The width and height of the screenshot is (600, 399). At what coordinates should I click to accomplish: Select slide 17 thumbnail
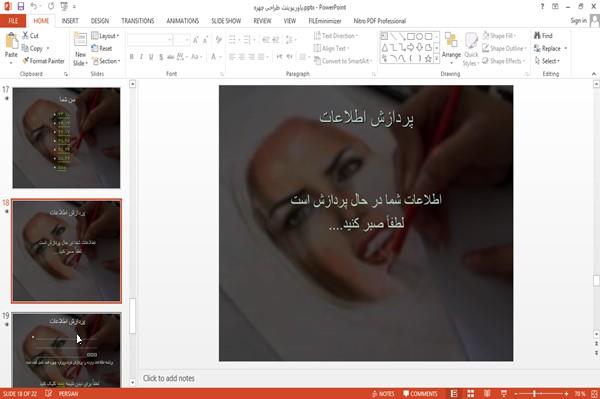pos(67,138)
